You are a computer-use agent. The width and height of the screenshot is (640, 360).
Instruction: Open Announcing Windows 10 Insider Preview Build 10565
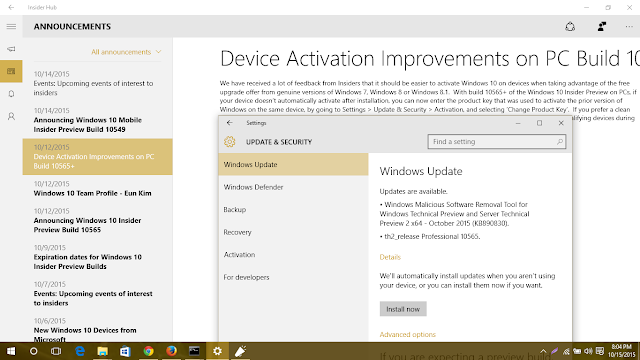tap(98, 220)
